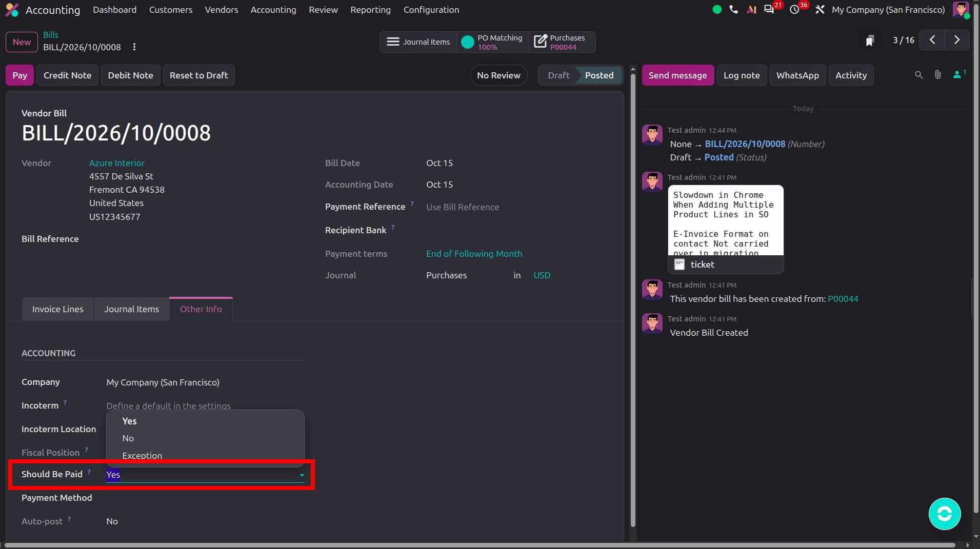Screen dimensions: 980x549
Task: Open the Azure Interior vendor link
Action: tap(117, 163)
